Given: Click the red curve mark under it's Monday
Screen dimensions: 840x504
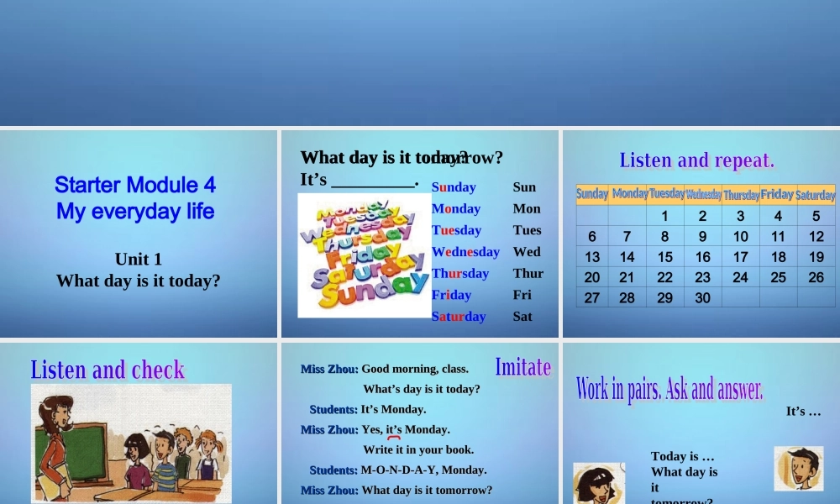Looking at the screenshot, I should [393, 438].
